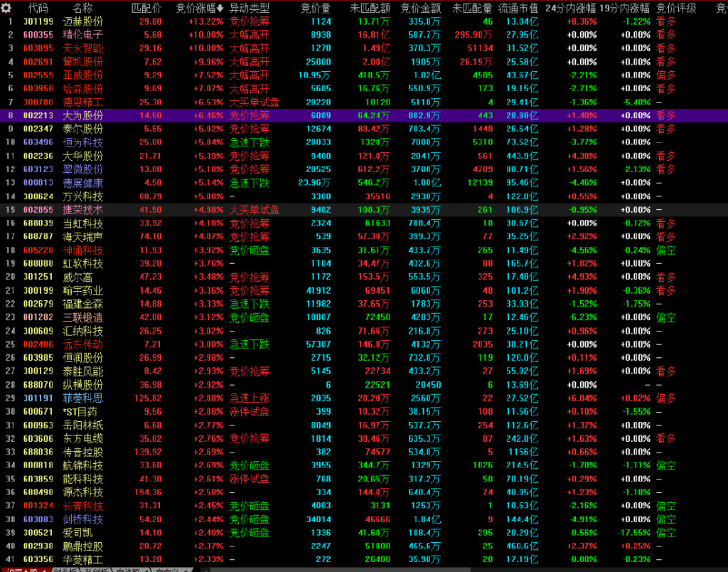Sort by 流通市值 column header

[518, 8]
